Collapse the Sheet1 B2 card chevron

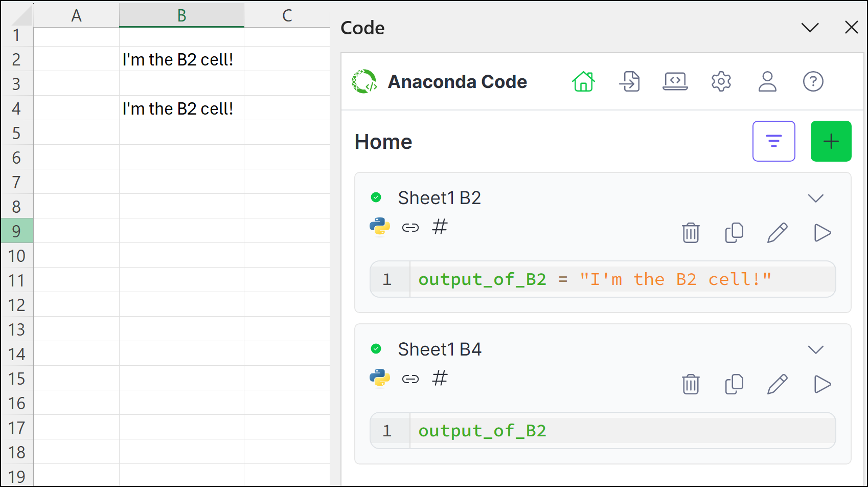(816, 198)
